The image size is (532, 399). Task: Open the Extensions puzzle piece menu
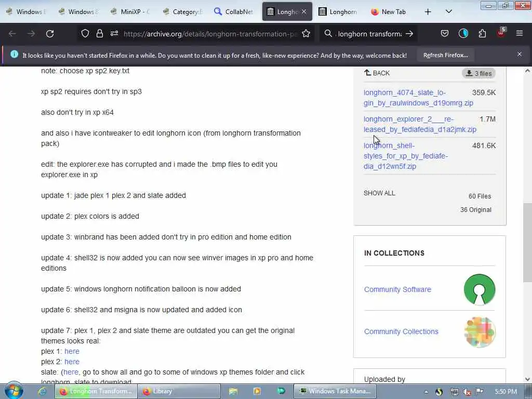[482, 33]
